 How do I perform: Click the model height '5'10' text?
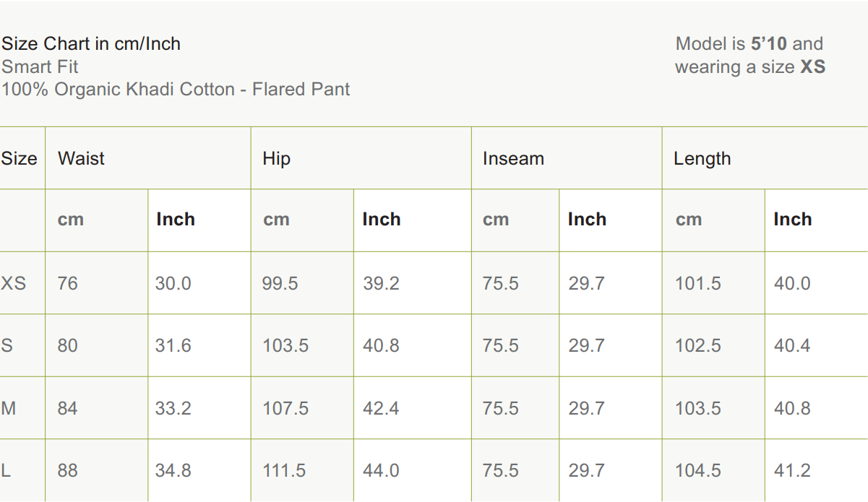tap(769, 44)
